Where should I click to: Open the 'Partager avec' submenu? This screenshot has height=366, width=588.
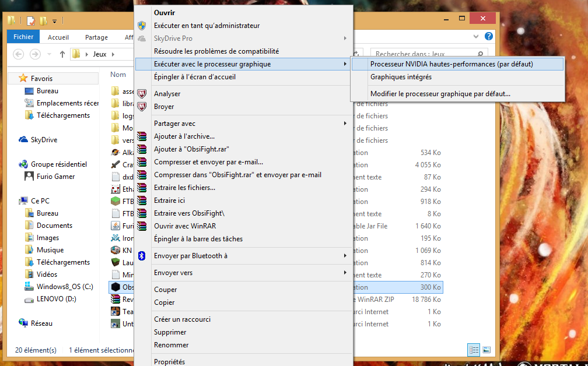click(x=244, y=123)
